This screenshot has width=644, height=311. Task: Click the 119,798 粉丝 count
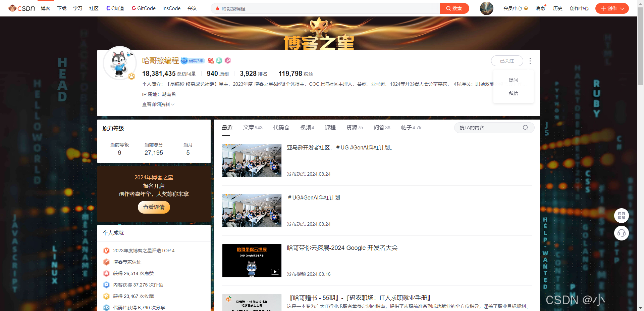point(296,74)
